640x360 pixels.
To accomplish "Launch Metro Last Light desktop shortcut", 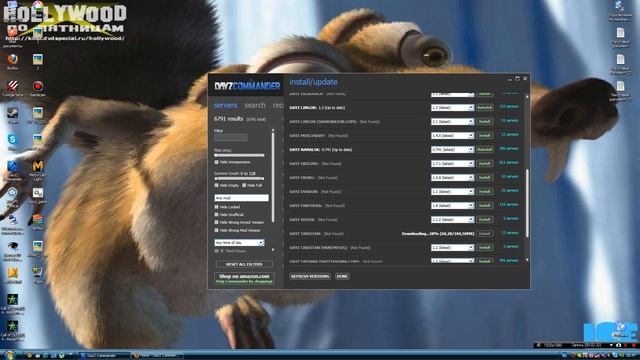I will click(x=38, y=170).
